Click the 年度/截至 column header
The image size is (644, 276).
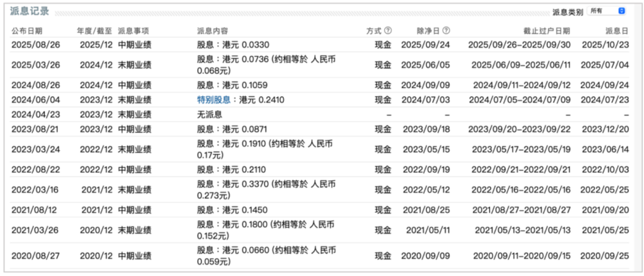[x=94, y=31]
